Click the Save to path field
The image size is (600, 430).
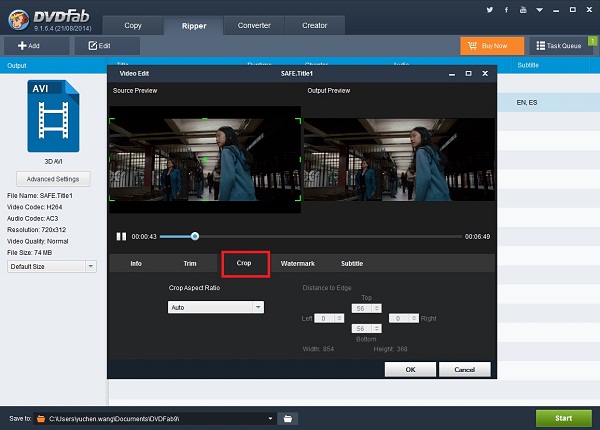(153, 419)
